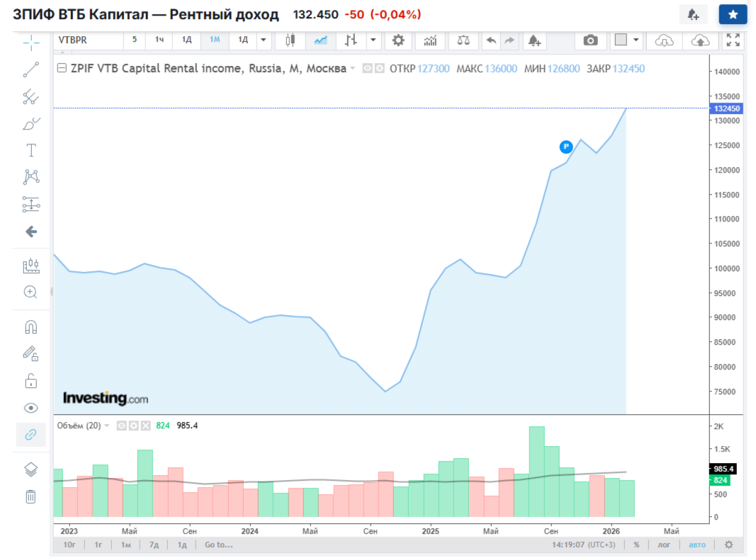
Task: Toggle fullscreen mode
Action: pos(733,40)
